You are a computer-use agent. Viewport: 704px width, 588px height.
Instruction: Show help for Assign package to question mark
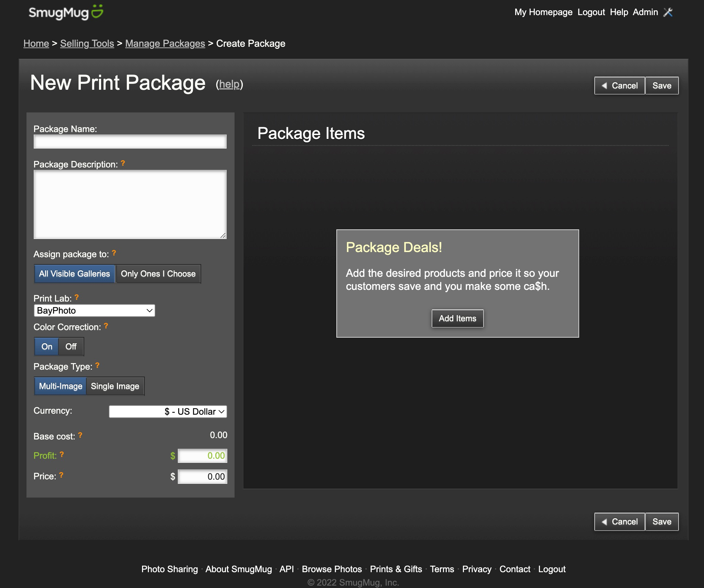click(x=114, y=253)
